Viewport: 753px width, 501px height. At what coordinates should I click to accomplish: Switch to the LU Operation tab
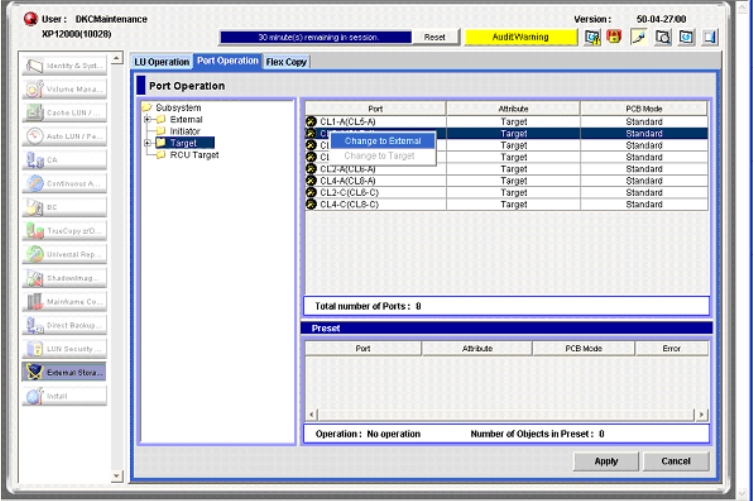(162, 62)
